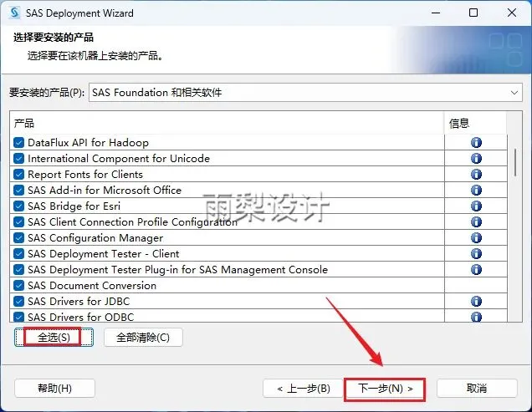Viewport: 532px width, 412px height.
Task: Uncheck SAS Deployment Tester - Client
Action: (x=18, y=254)
